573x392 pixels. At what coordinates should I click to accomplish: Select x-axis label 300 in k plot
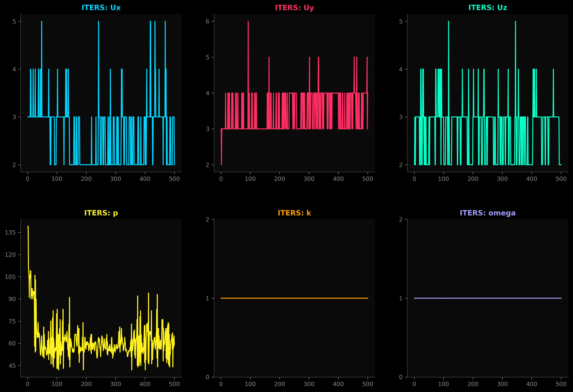click(x=309, y=384)
